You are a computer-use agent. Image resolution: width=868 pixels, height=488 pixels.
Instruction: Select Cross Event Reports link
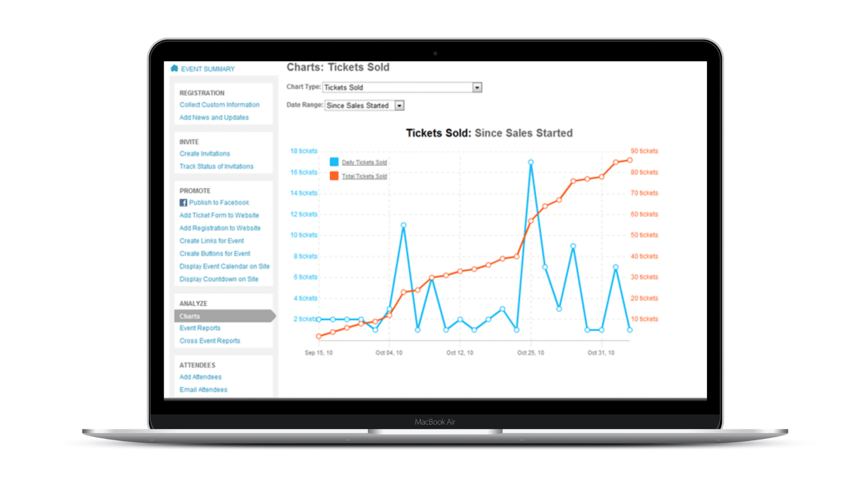(x=209, y=340)
